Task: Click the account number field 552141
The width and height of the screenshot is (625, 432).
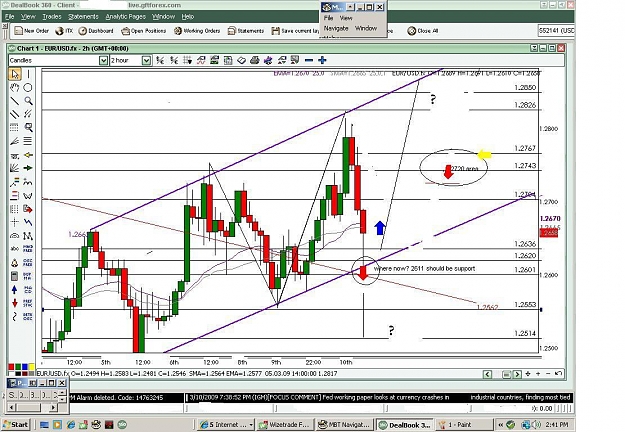Action: click(x=556, y=31)
